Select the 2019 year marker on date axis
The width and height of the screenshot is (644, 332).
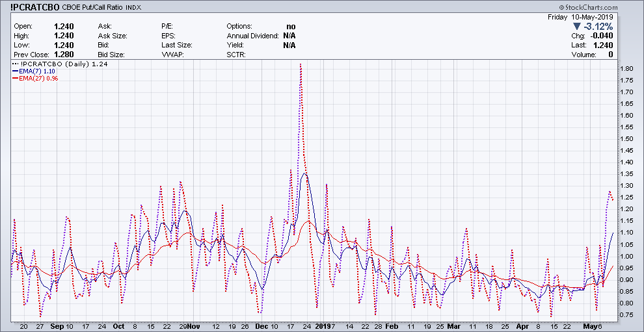point(322,326)
